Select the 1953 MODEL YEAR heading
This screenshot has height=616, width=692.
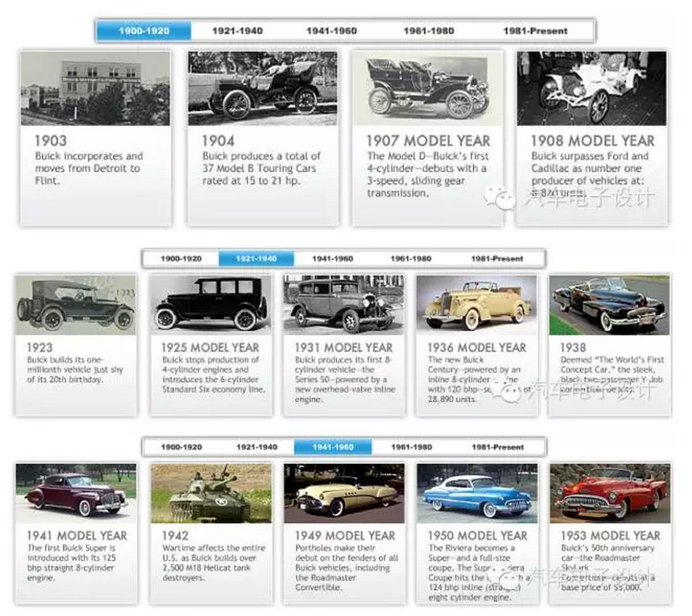click(611, 536)
